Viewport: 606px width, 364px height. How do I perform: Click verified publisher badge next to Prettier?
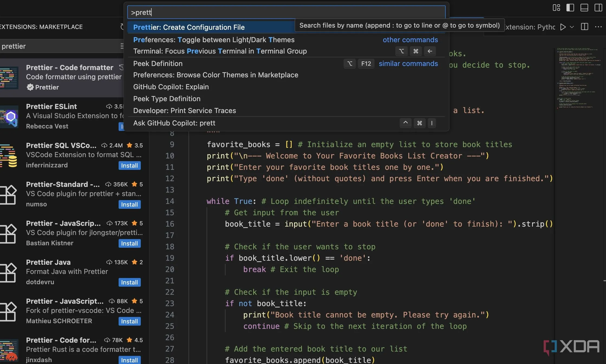pos(30,87)
